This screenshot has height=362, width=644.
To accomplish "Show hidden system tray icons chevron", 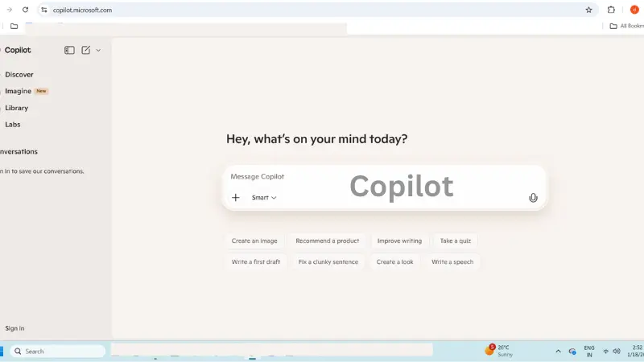I will (558, 352).
